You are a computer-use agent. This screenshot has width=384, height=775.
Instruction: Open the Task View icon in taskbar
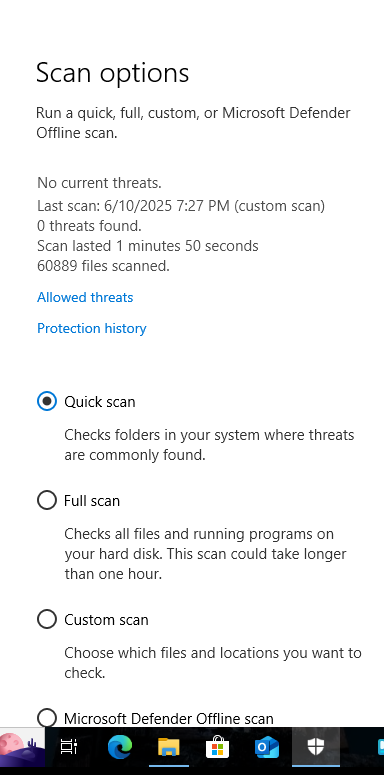pyautogui.click(x=69, y=747)
